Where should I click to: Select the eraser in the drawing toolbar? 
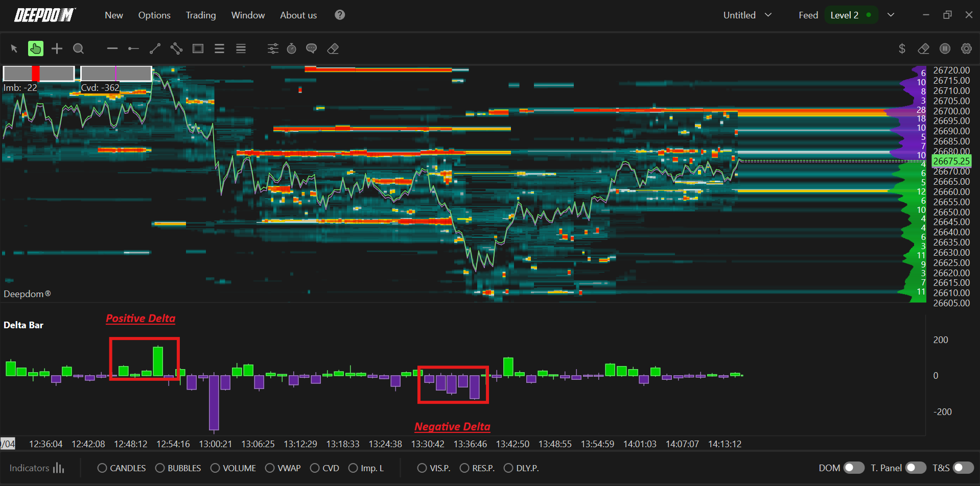333,48
